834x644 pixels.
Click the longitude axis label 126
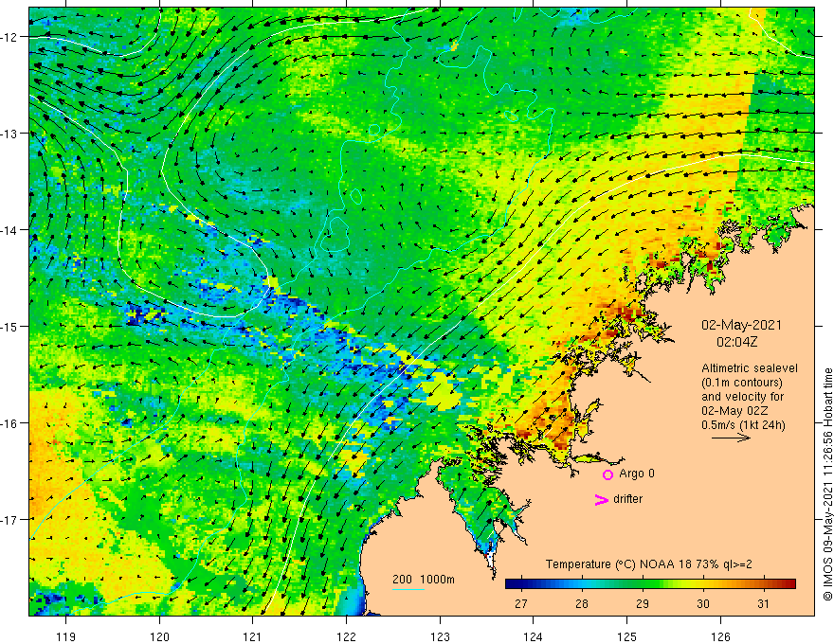(x=720, y=636)
